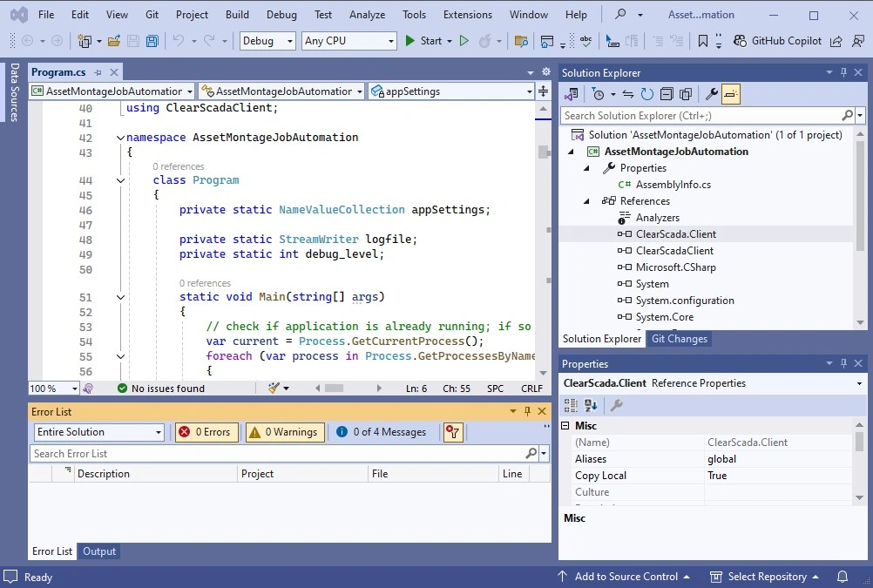Click Categorized icon in Properties panel
This screenshot has width=873, height=588.
pyautogui.click(x=571, y=405)
